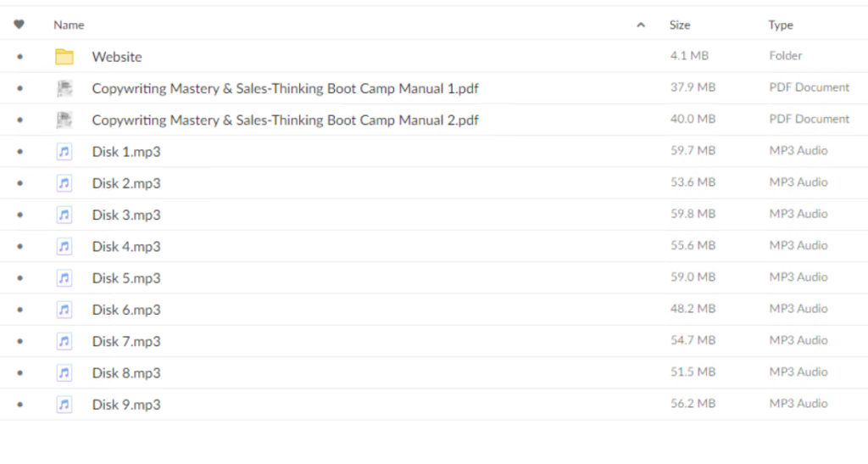Click the PDF icon for Manual 2

click(64, 120)
